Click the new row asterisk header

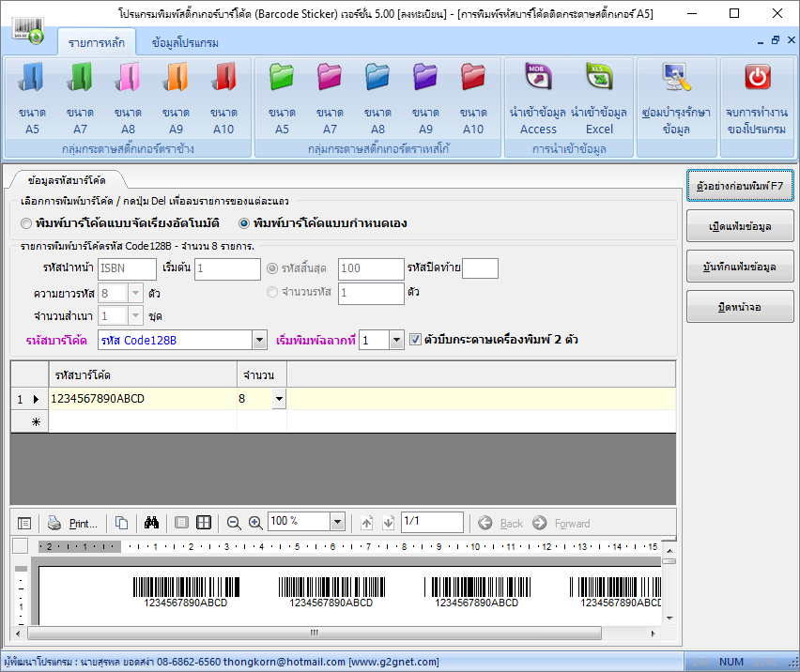(30, 421)
